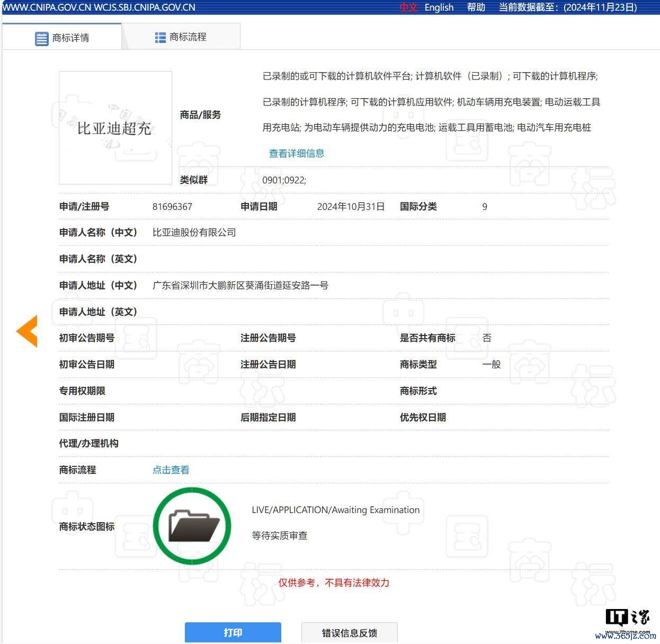Viewport: 660px width, 644px height.
Task: Select LIVE/APPLICATION/Awaiting Examination status text
Action: pyautogui.click(x=336, y=510)
